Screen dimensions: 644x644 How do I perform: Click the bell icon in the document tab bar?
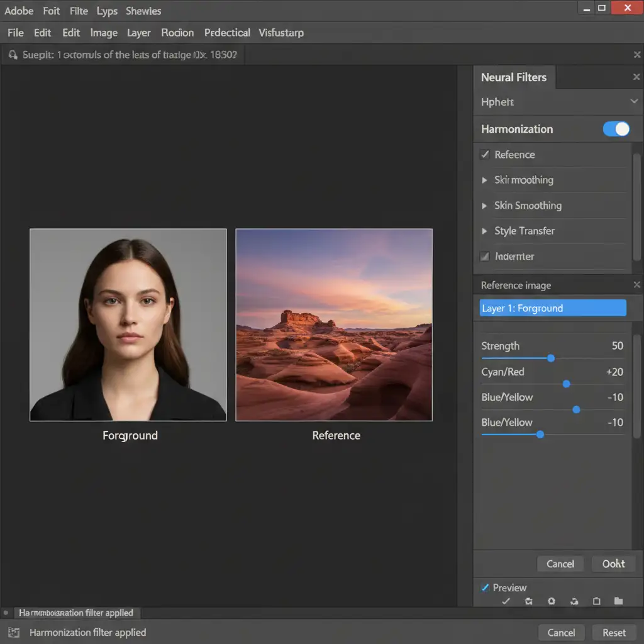pyautogui.click(x=13, y=55)
